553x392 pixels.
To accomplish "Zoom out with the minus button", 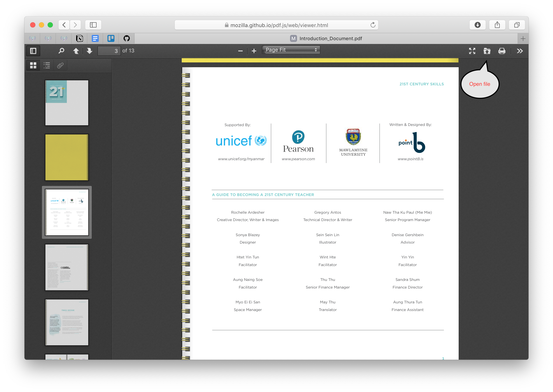I will [240, 51].
